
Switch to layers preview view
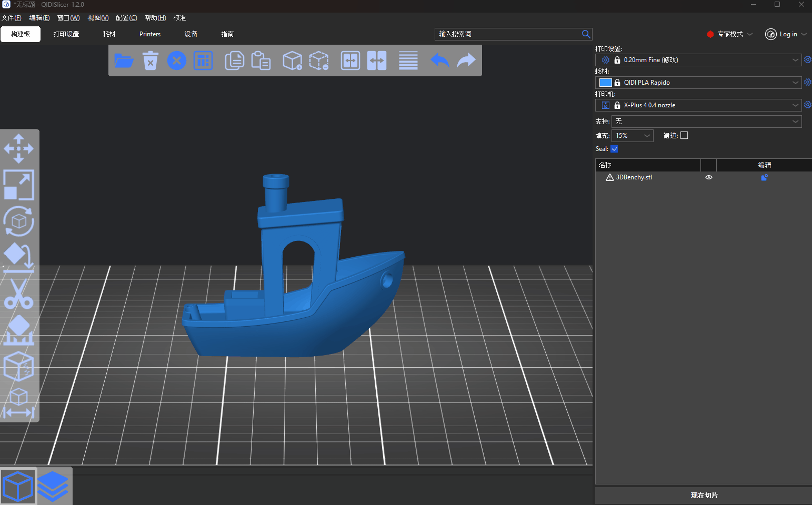click(53, 486)
